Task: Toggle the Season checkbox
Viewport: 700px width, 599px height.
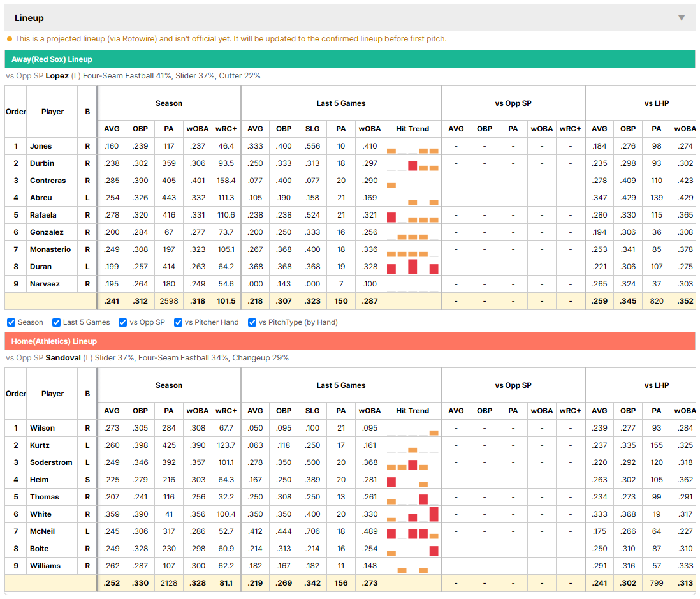Action: click(x=11, y=323)
